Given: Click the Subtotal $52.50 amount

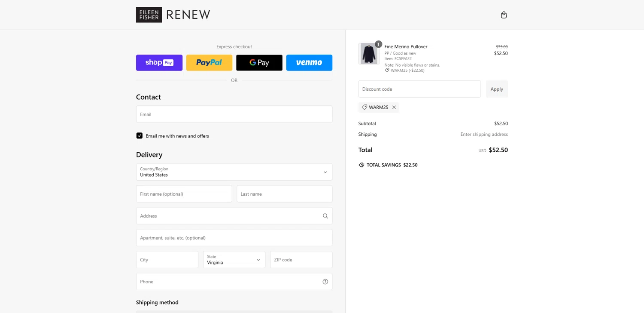Looking at the screenshot, I should click(x=501, y=123).
